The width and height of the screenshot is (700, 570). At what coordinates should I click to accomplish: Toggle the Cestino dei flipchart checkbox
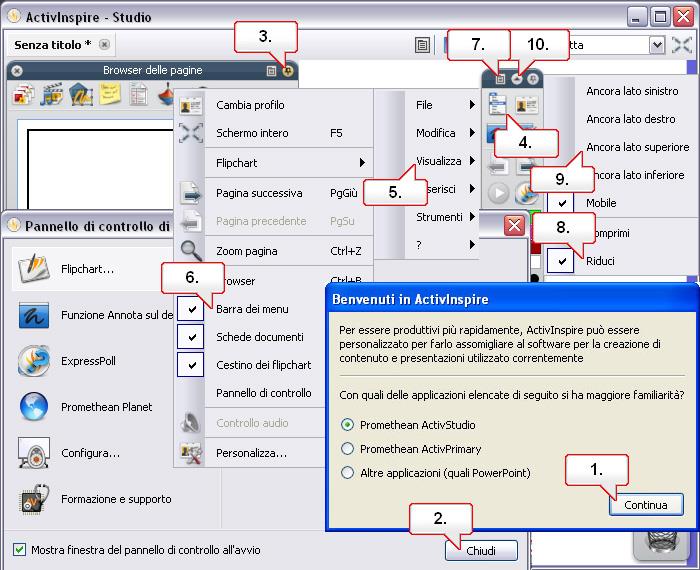[191, 365]
